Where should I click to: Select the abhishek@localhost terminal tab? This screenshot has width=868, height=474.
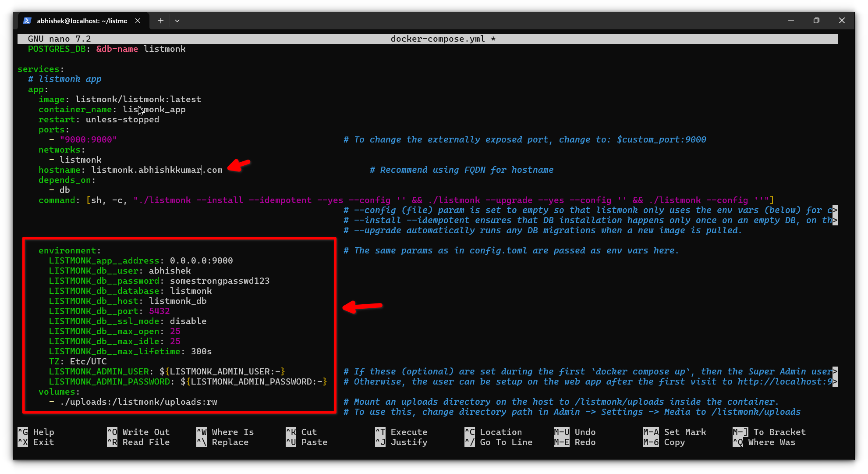click(82, 21)
